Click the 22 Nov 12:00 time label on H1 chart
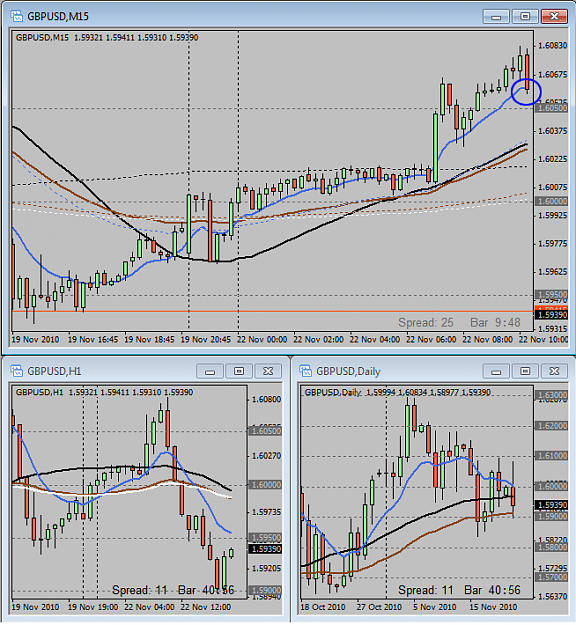576x625 pixels. (206, 607)
